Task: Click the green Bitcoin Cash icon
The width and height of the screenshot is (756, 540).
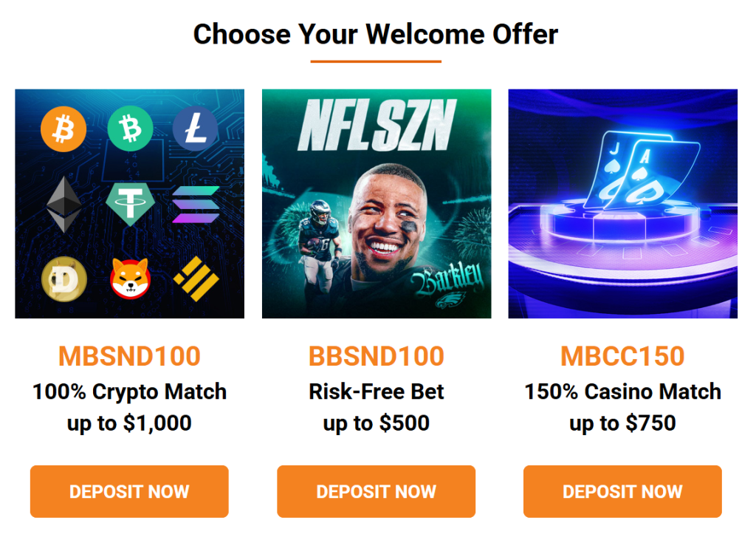Action: pyautogui.click(x=130, y=129)
